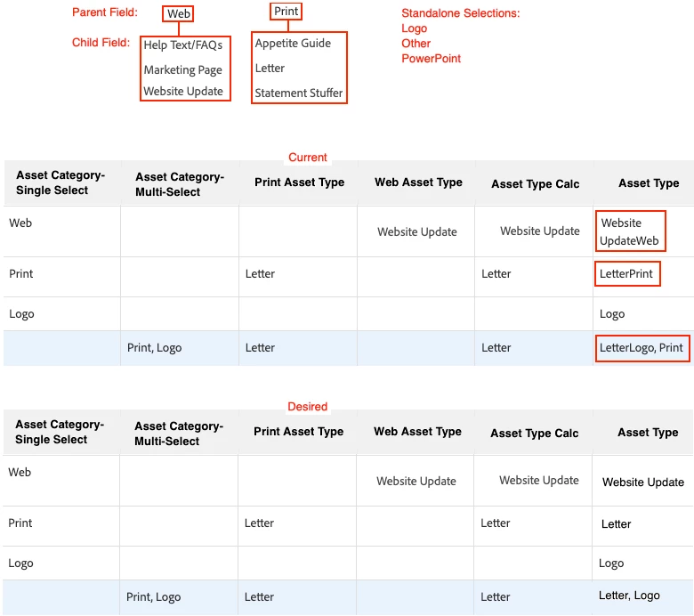Click the 'Letter, Logo' Asset Type cell

point(629,596)
